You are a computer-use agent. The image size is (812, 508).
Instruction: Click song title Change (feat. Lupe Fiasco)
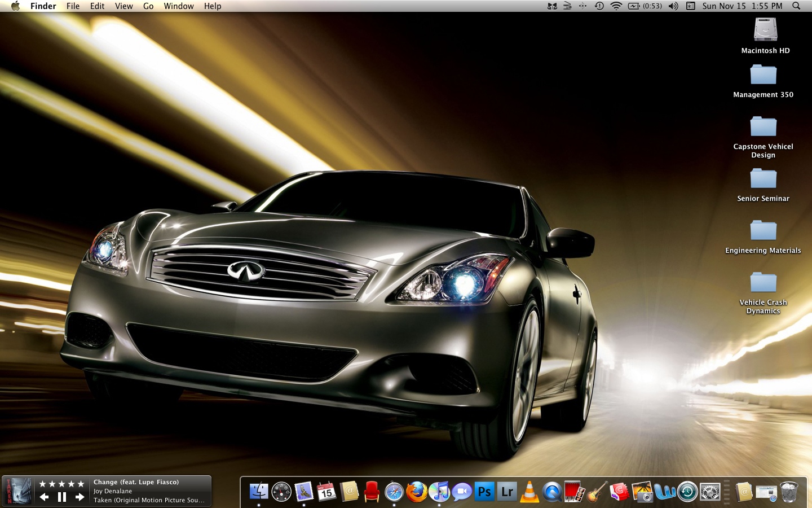[136, 482]
